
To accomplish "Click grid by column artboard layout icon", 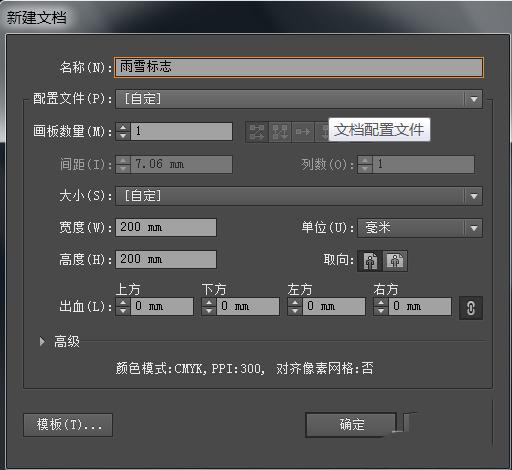I will [x=280, y=132].
